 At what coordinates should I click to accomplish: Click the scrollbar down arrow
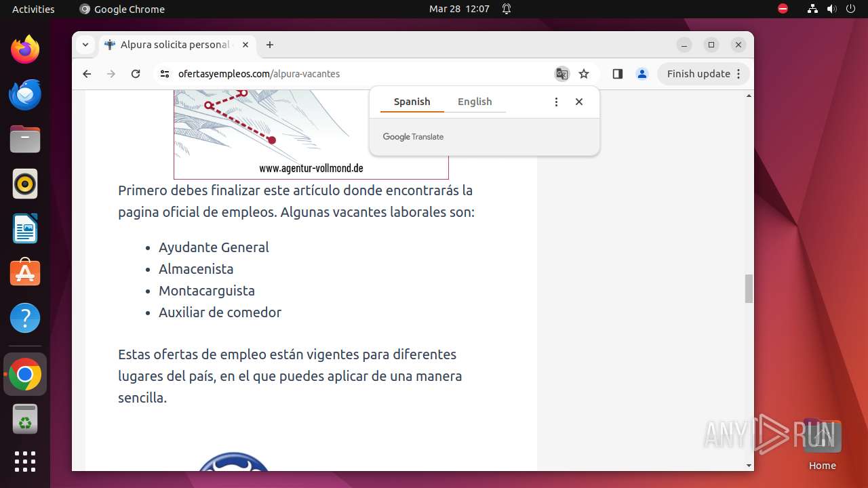pyautogui.click(x=749, y=466)
